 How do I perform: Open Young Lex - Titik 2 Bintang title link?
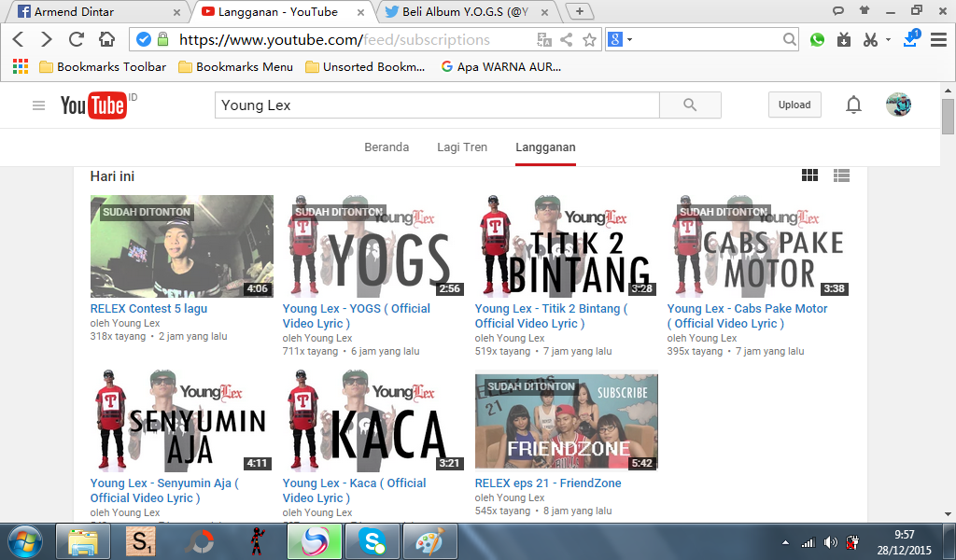point(551,315)
